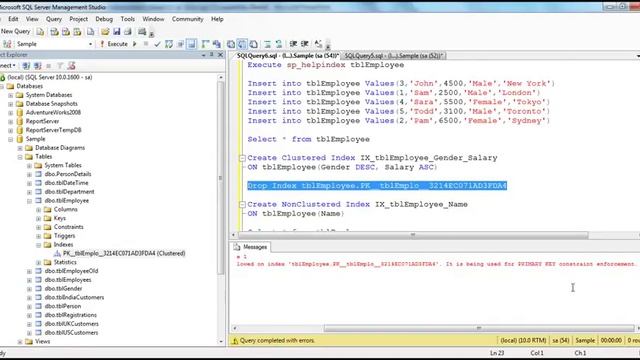This screenshot has height=360, width=640.
Task: Click the Open File folder icon
Action: tap(105, 31)
